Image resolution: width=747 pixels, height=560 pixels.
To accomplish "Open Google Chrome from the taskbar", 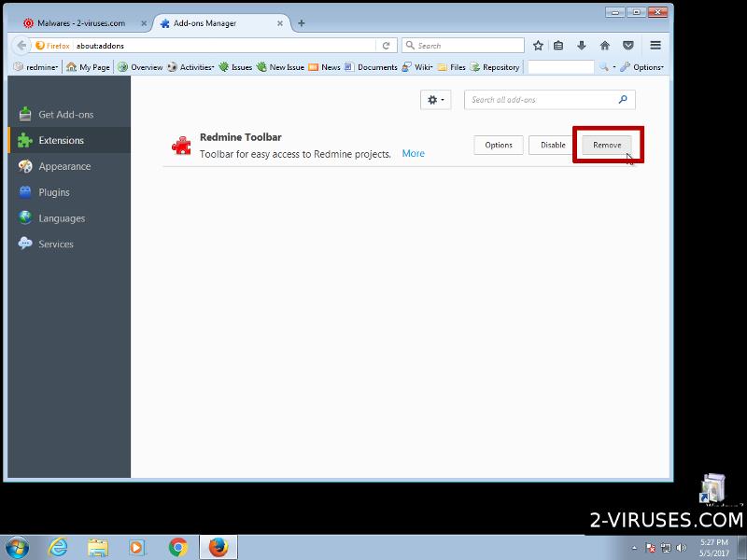I will tap(178, 547).
